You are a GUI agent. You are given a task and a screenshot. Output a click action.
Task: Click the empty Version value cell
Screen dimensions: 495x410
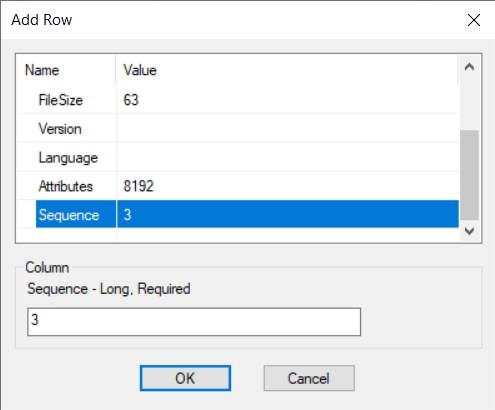tap(288, 129)
